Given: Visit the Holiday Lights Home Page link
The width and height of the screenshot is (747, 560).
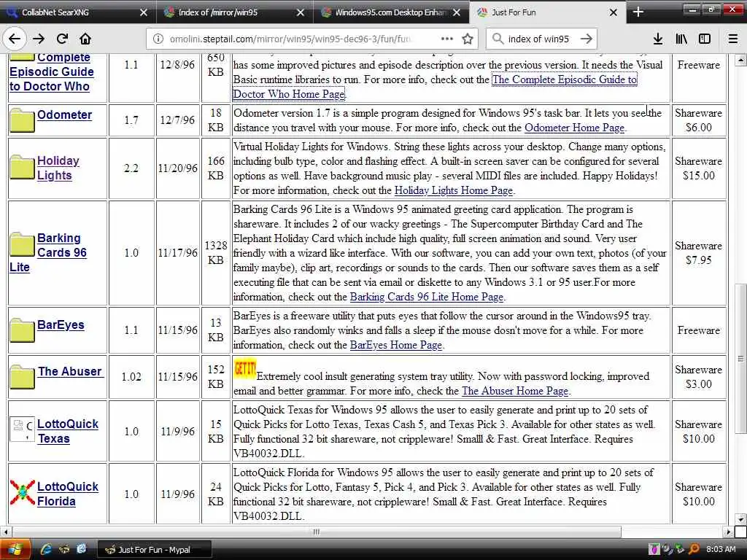Looking at the screenshot, I should tap(454, 190).
